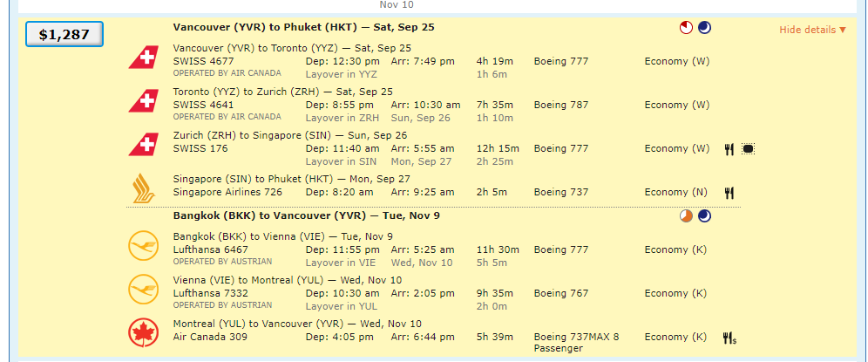Click the meal icon on SWISS 176

729,149
